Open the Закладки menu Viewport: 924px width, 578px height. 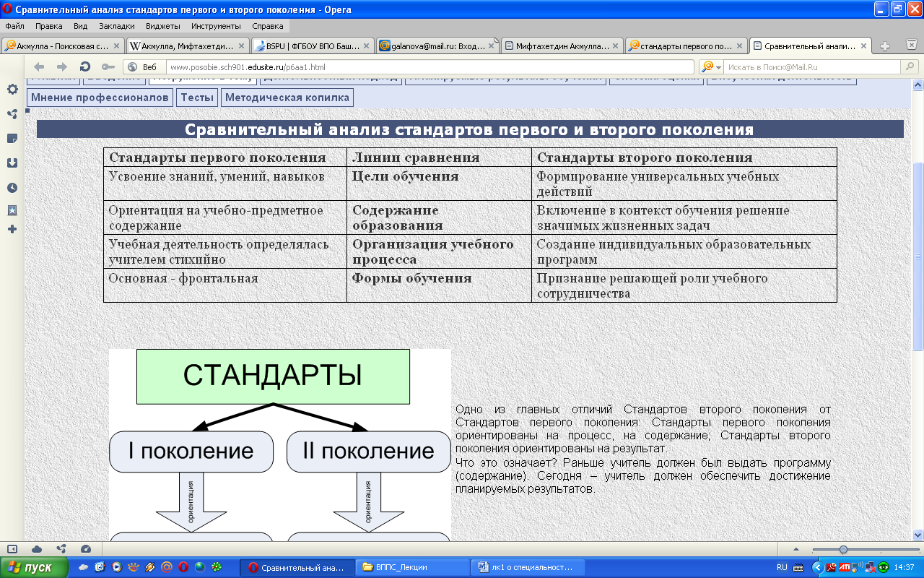[x=116, y=25]
